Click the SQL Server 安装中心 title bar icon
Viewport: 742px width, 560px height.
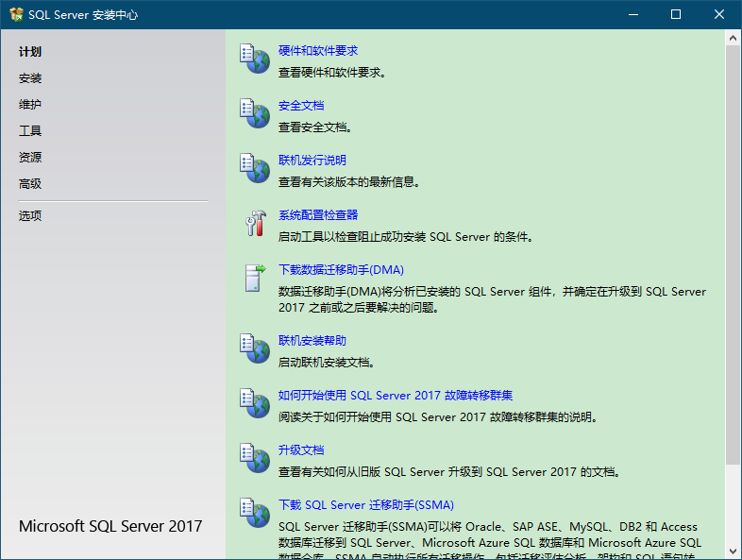point(16,15)
